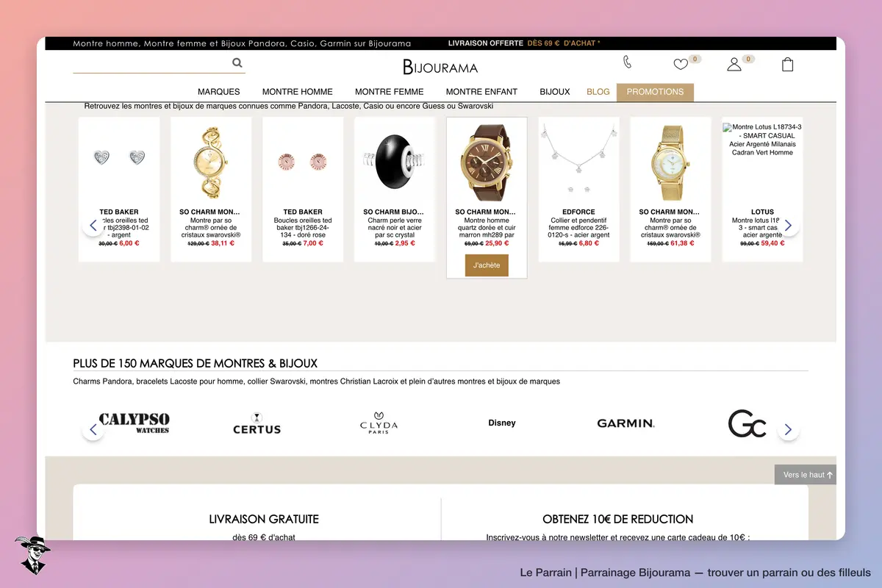Image resolution: width=882 pixels, height=588 pixels.
Task: Click the 'Charm perle verre nacré' description
Action: pyautogui.click(x=395, y=227)
